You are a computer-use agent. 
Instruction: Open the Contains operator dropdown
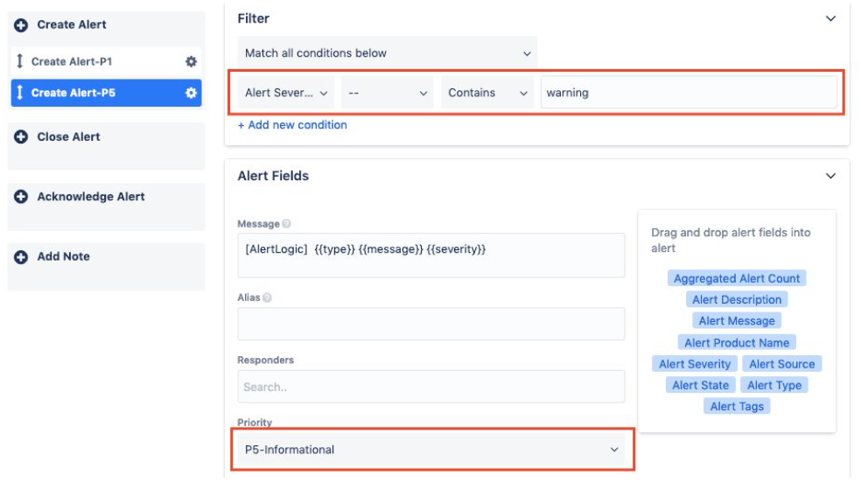487,93
